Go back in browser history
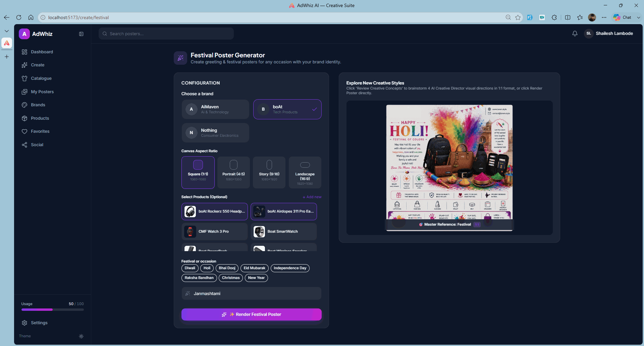This screenshot has width=644, height=346. pyautogui.click(x=7, y=17)
